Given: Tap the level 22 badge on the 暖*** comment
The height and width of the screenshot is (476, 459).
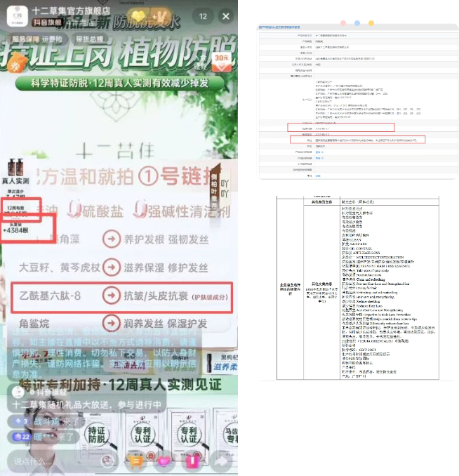Looking at the screenshot, I should (x=21, y=437).
